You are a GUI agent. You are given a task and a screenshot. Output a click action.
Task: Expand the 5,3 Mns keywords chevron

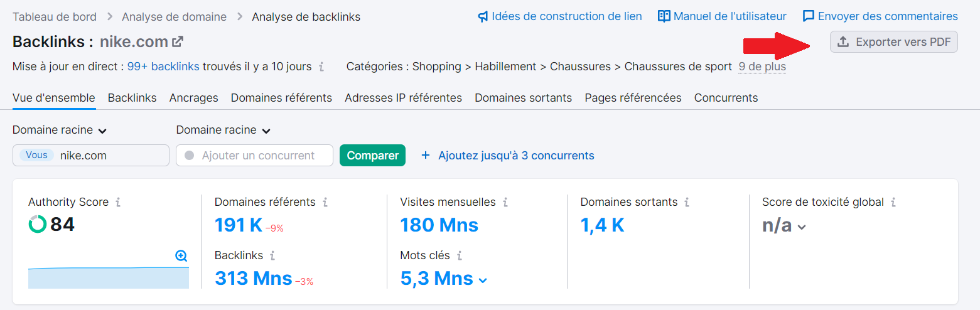483,280
